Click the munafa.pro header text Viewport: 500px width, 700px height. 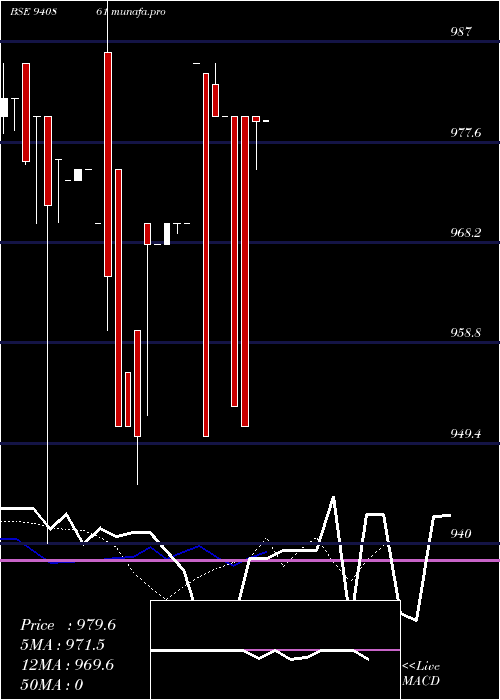coord(138,12)
